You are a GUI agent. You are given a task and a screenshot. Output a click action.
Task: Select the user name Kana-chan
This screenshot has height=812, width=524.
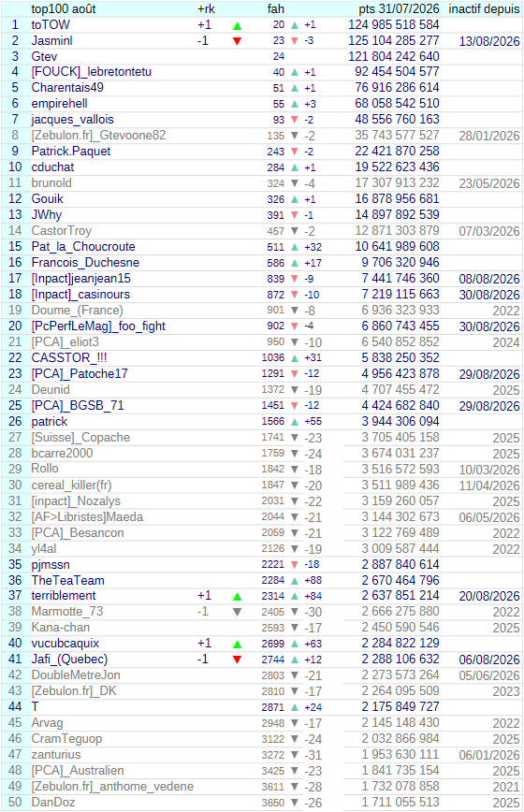point(60,628)
